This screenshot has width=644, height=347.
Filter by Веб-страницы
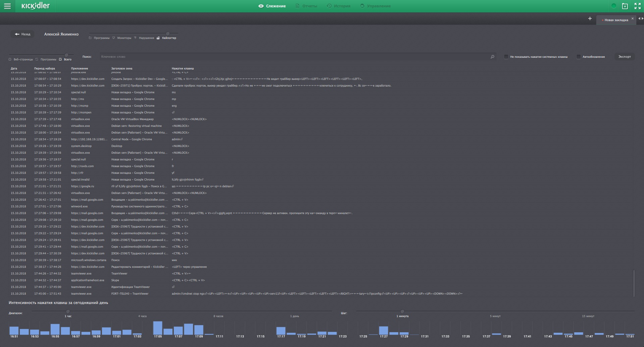(x=21, y=59)
